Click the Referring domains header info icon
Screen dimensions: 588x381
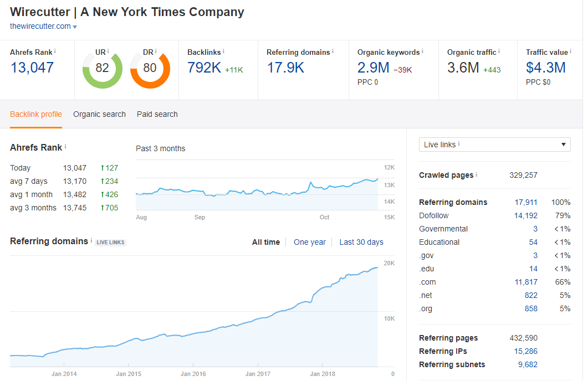tap(333, 52)
